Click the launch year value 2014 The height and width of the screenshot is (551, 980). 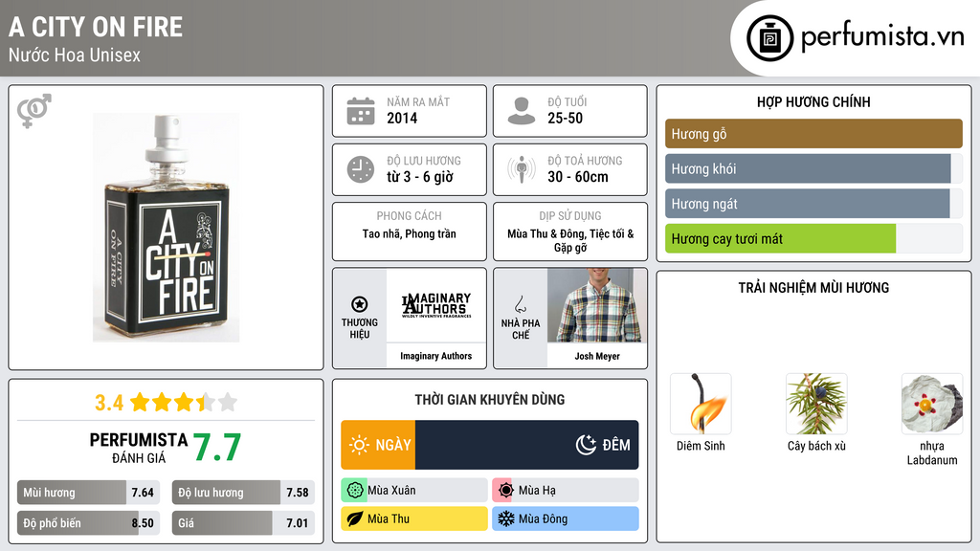tap(402, 118)
